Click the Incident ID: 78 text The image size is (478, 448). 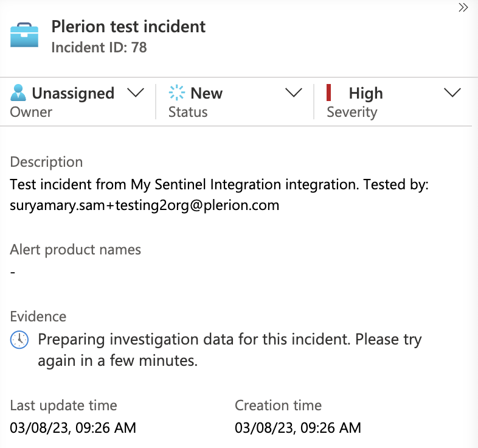(99, 47)
